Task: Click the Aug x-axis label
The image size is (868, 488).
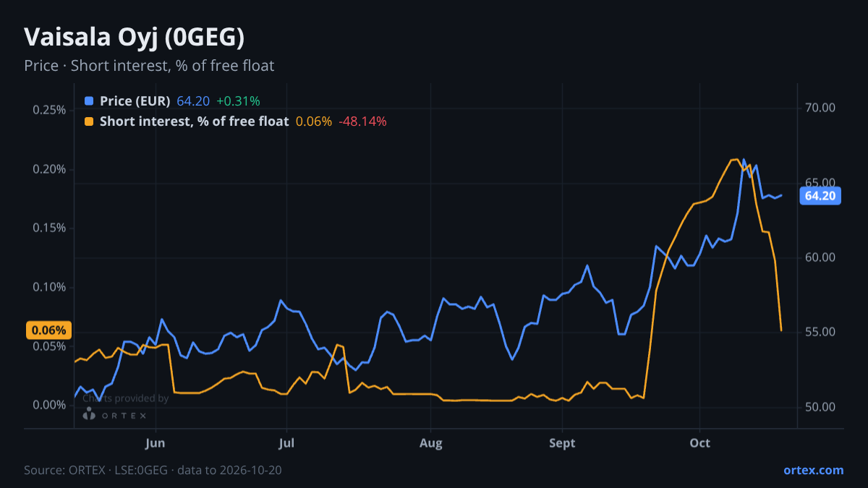Action: click(x=430, y=442)
